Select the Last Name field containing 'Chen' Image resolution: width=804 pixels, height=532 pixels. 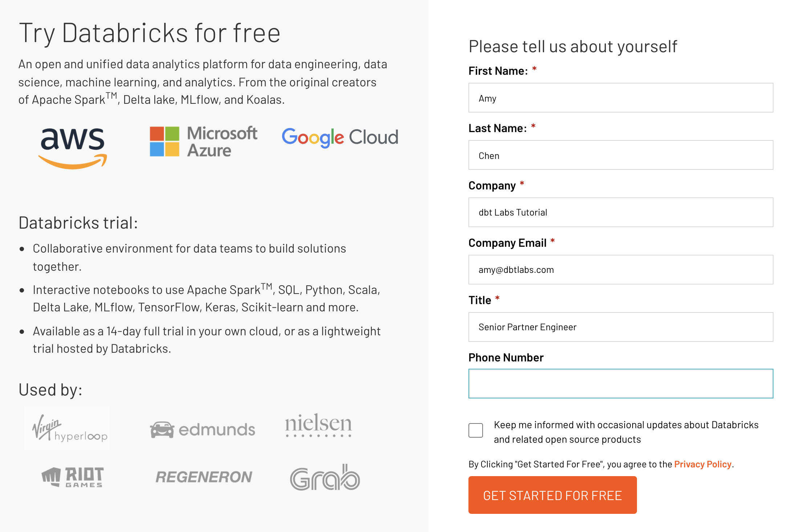(x=621, y=155)
